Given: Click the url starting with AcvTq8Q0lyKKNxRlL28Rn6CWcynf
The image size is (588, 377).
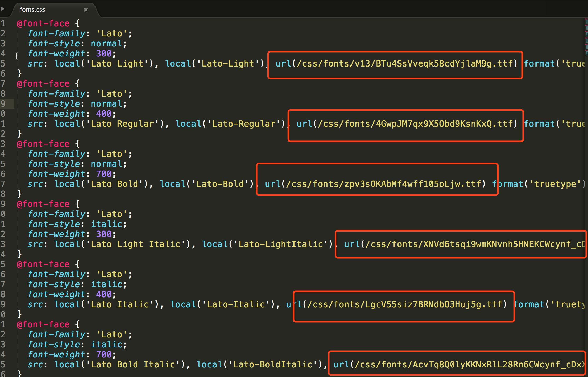Looking at the screenshot, I should coord(459,365).
